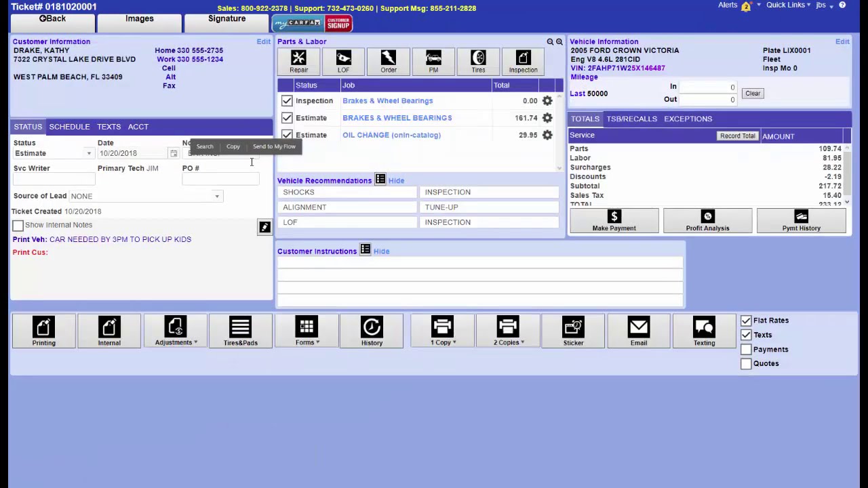
Task: Print a Sticker
Action: [x=573, y=331]
